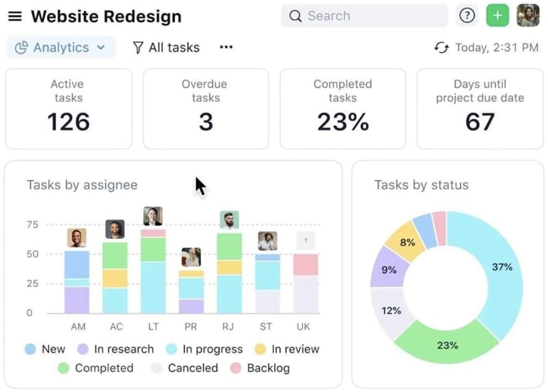Select the Analytics tab
Image resolution: width=548 pixels, height=392 pixels.
pos(61,47)
